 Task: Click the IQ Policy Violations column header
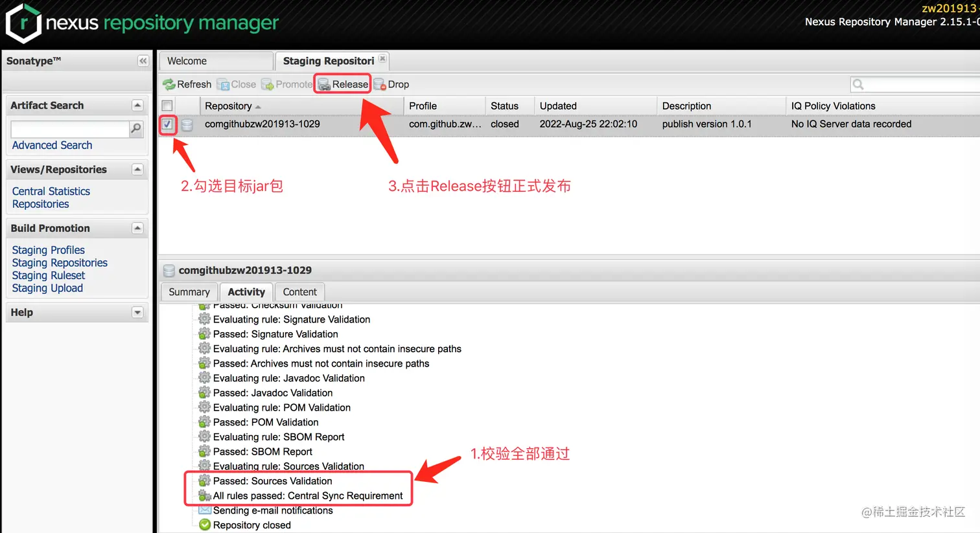pyautogui.click(x=883, y=106)
